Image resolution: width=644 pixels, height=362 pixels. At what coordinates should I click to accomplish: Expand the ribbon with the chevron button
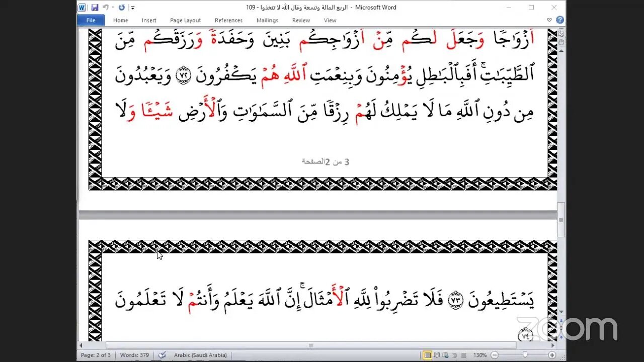pyautogui.click(x=549, y=20)
